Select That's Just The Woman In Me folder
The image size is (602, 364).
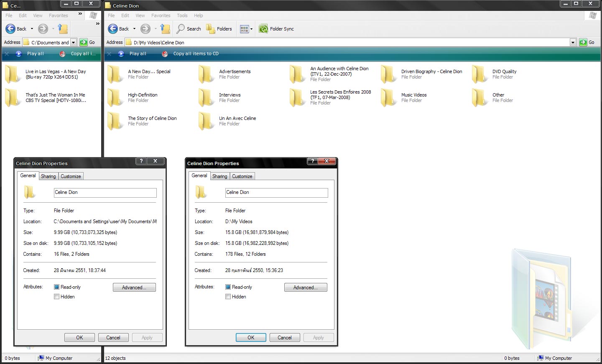46,97
